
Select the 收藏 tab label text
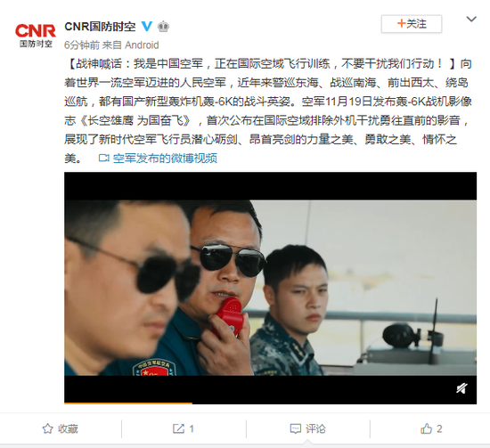(x=68, y=428)
